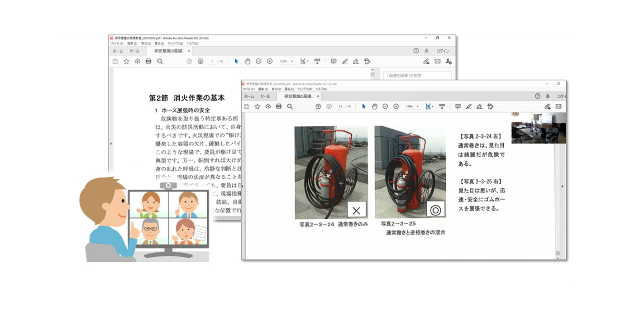Next page arrow in back window (page 1/15)
The width and height of the screenshot is (644, 317).
tap(200, 61)
